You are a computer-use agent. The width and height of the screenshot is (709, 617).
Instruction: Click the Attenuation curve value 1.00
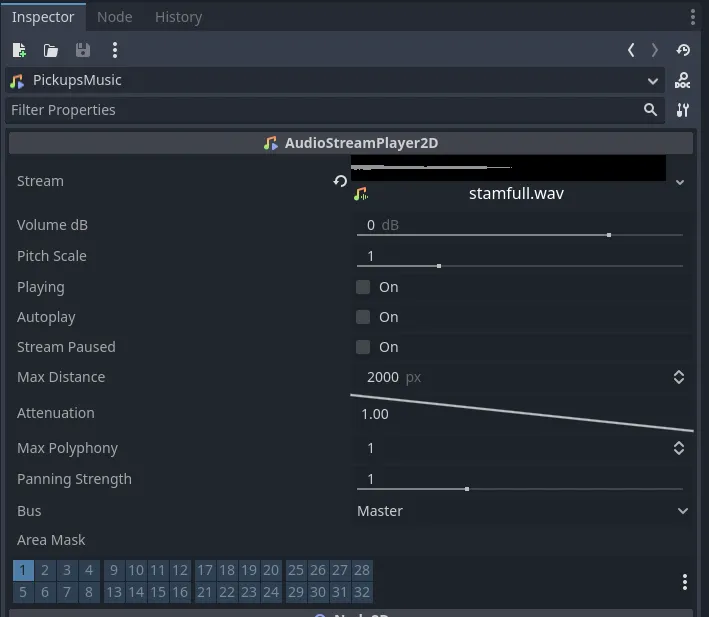[x=375, y=414]
